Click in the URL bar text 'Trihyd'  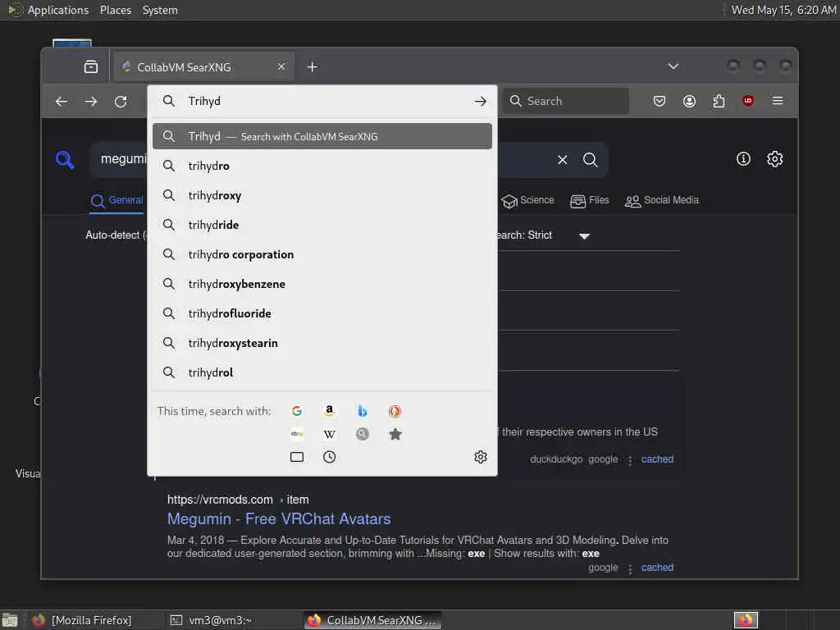204,101
